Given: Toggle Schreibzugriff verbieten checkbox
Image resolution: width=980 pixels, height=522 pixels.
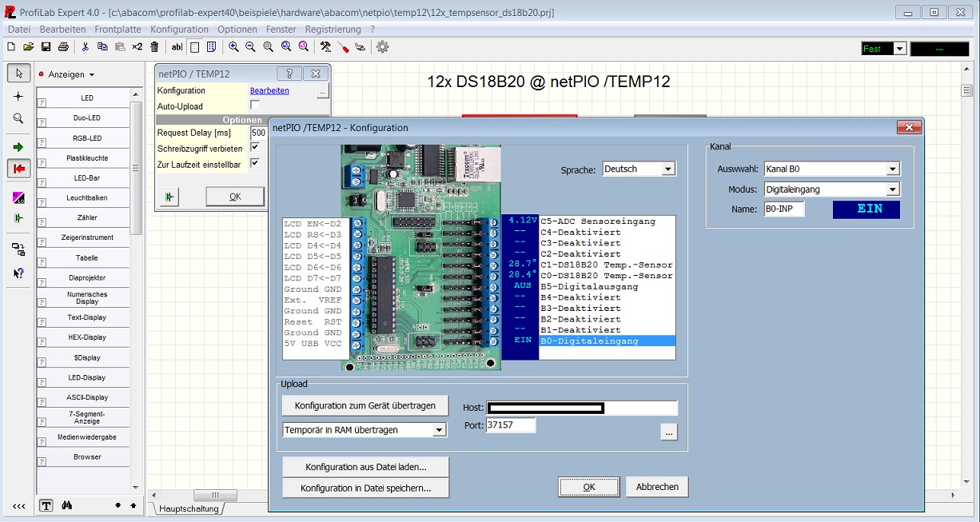Looking at the screenshot, I should coord(255,147).
